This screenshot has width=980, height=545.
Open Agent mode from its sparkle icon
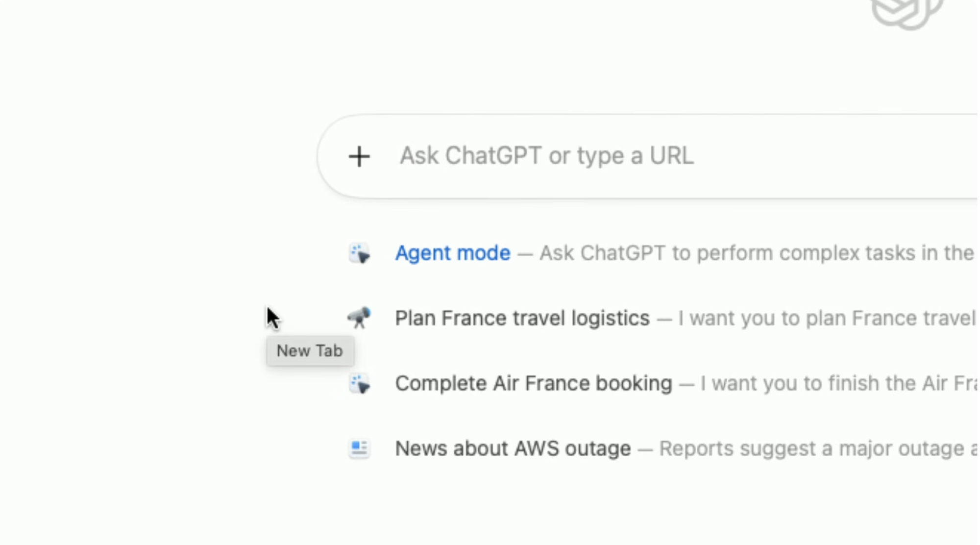point(359,253)
